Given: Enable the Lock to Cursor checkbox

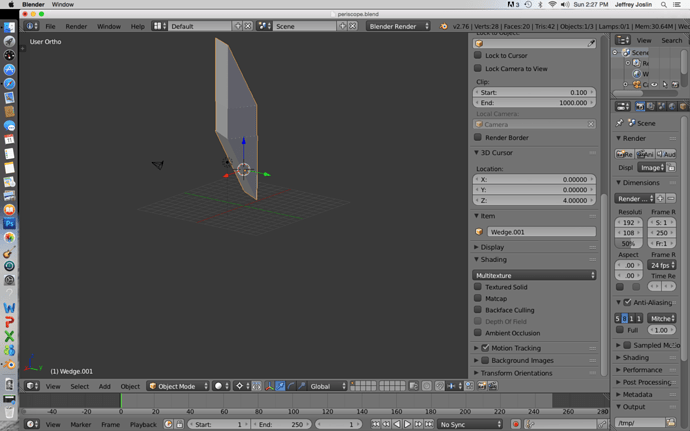Looking at the screenshot, I should click(x=478, y=56).
